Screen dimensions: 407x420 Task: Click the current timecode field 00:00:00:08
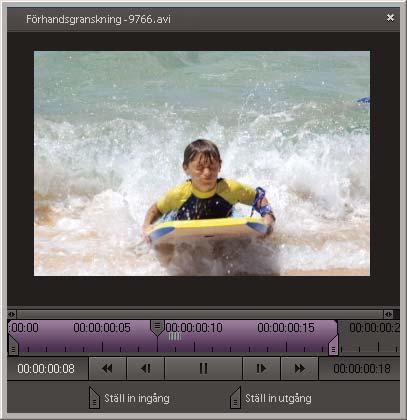[x=46, y=369]
